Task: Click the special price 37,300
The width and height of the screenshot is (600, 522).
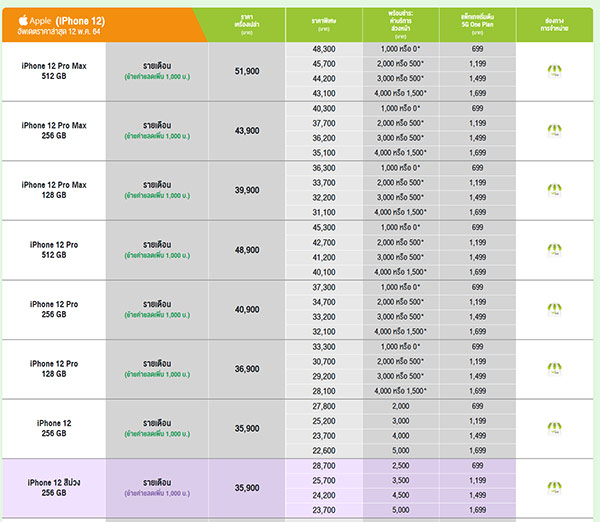Action: (324, 287)
